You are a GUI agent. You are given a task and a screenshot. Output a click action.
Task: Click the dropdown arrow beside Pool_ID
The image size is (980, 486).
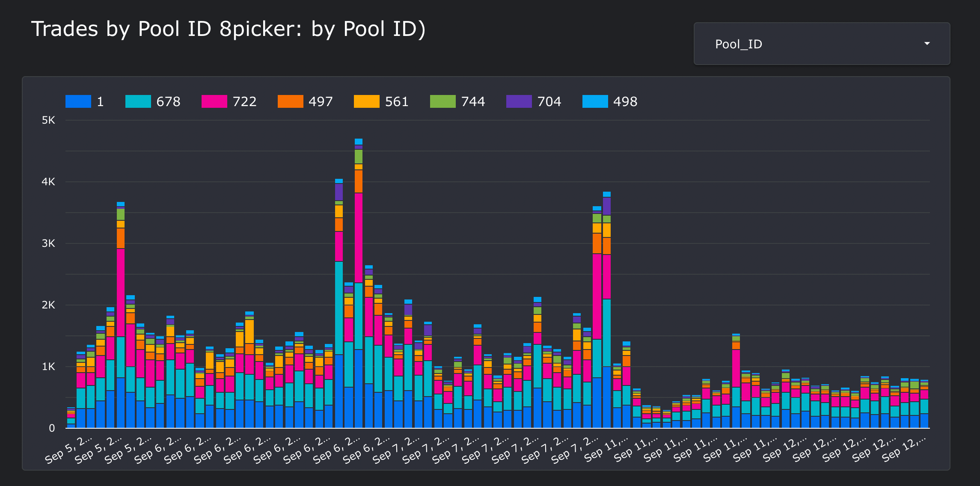927,44
